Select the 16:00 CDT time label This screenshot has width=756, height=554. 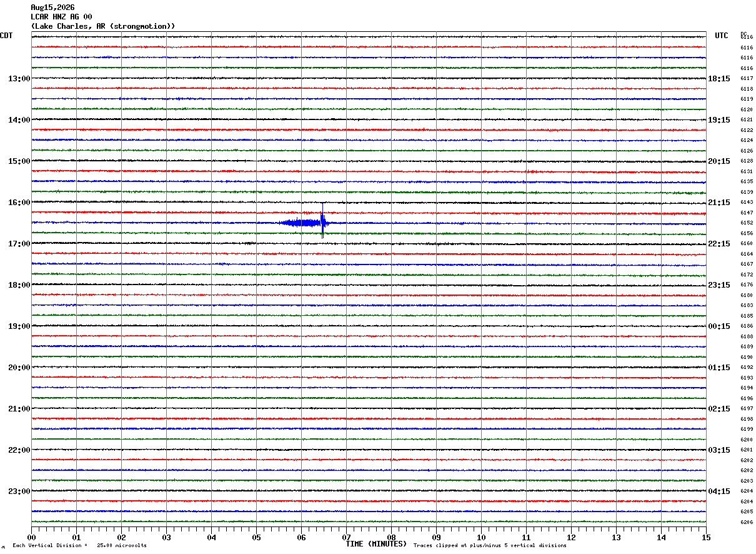click(x=19, y=203)
